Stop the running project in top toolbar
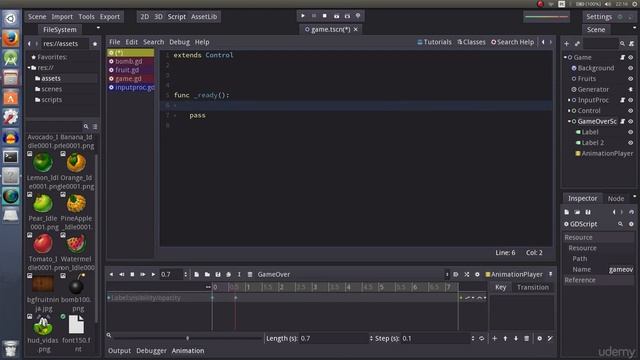Image resolution: width=640 pixels, height=360 pixels. coord(324,16)
